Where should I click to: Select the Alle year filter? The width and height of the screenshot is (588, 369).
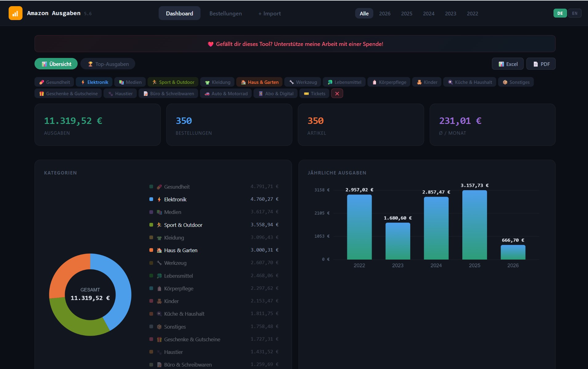click(x=364, y=13)
